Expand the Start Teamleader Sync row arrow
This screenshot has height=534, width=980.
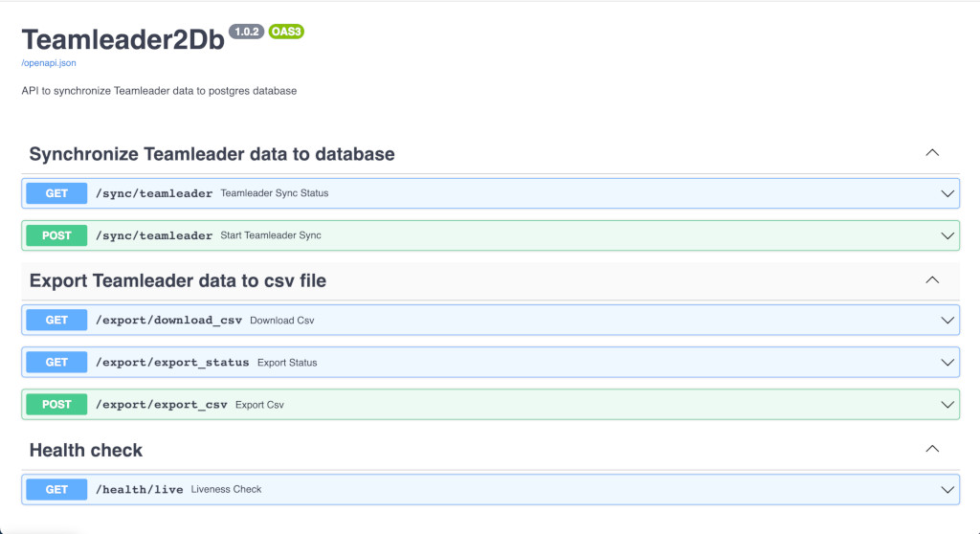point(947,235)
